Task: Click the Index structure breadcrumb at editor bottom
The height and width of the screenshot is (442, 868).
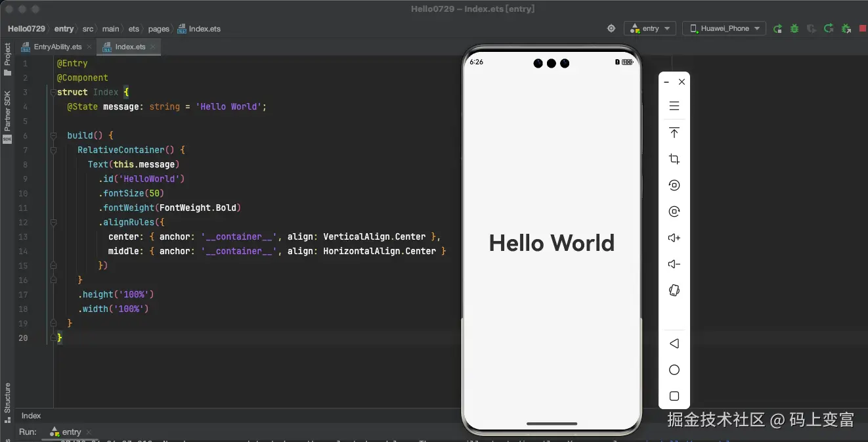Action: 31,416
